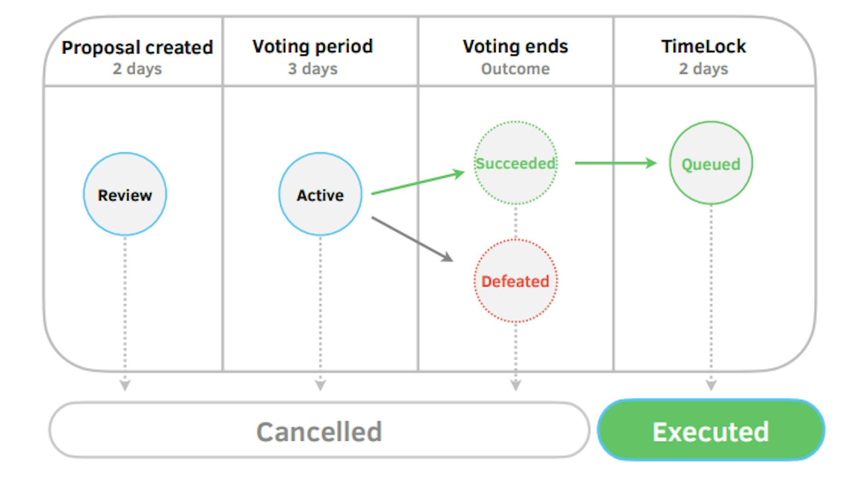The width and height of the screenshot is (868, 489).
Task: Click the dotted arrowhead below Review
Action: [x=125, y=385]
